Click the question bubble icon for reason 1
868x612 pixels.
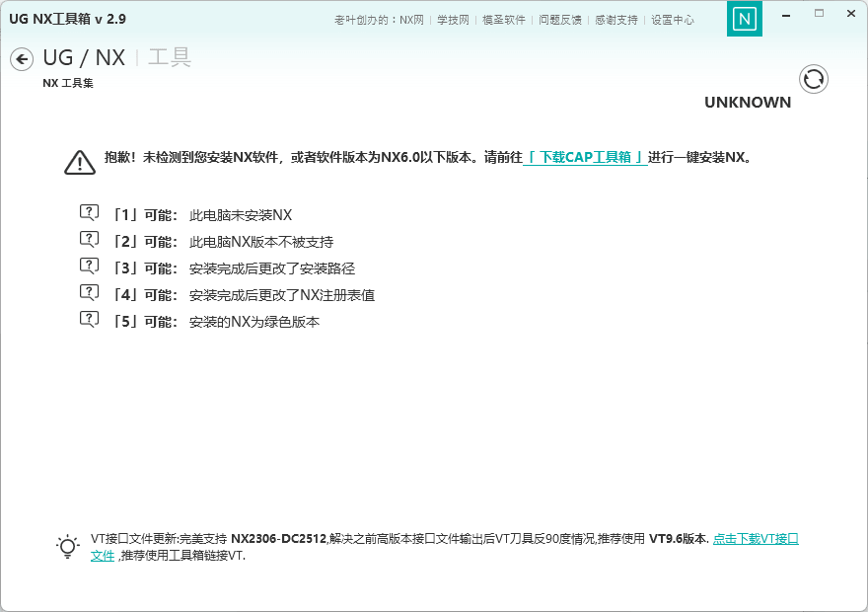[x=89, y=213]
